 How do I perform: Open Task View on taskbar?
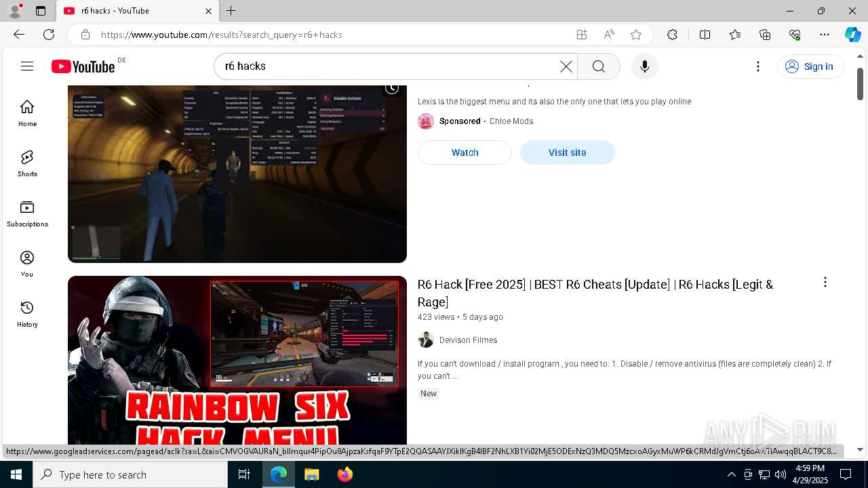[244, 474]
